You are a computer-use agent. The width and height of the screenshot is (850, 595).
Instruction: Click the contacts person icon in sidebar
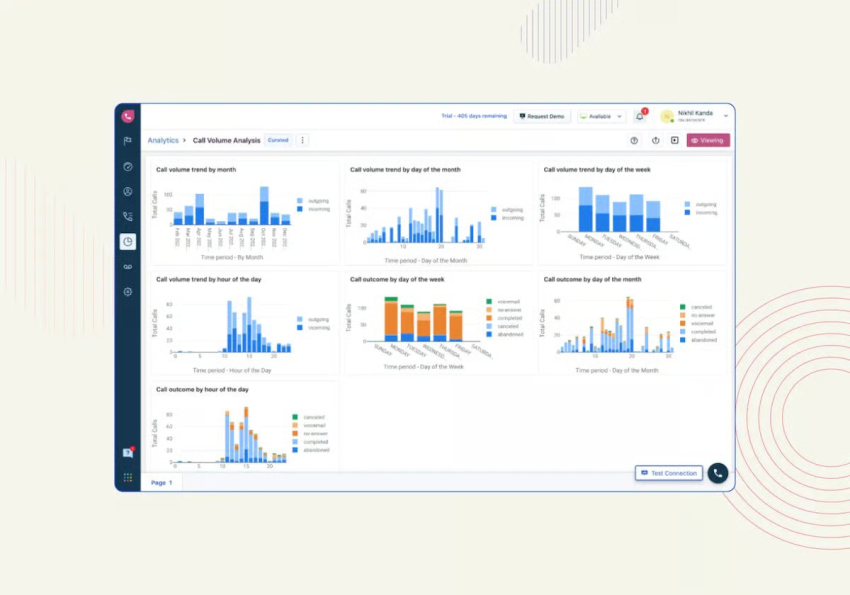click(x=128, y=191)
